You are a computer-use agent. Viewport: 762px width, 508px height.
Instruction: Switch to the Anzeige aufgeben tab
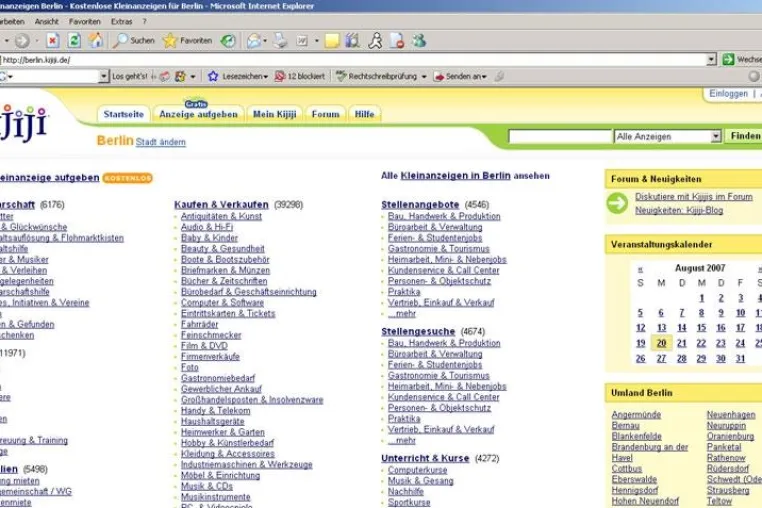(x=198, y=114)
